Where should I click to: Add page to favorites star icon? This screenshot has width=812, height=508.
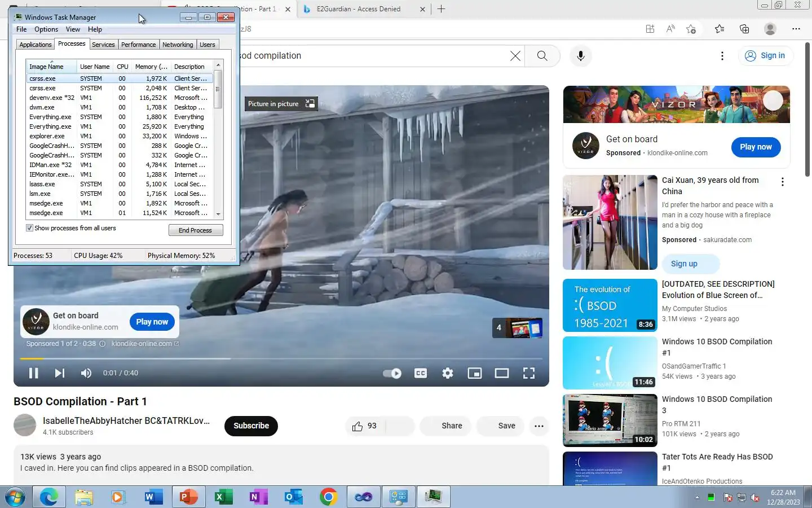coord(691,29)
